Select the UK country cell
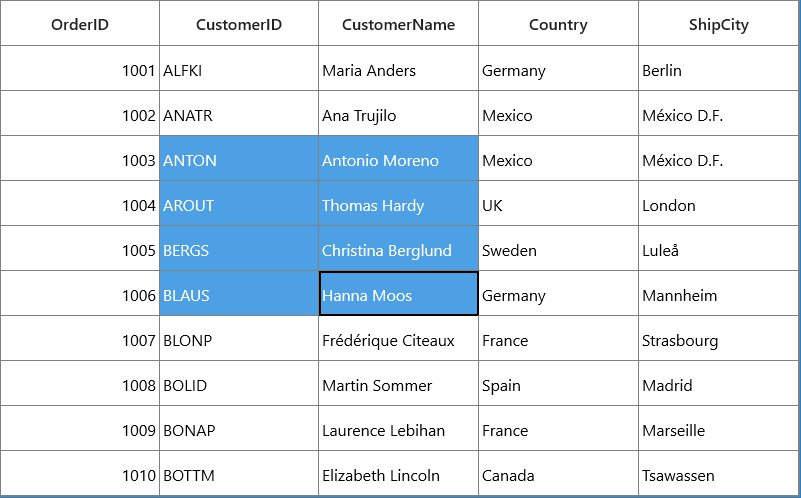 pos(558,203)
